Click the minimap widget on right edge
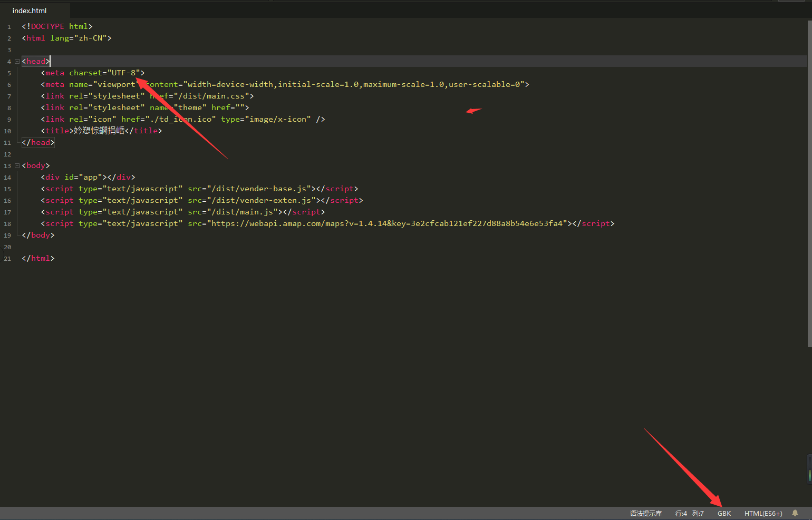This screenshot has height=520, width=812. pos(809,469)
